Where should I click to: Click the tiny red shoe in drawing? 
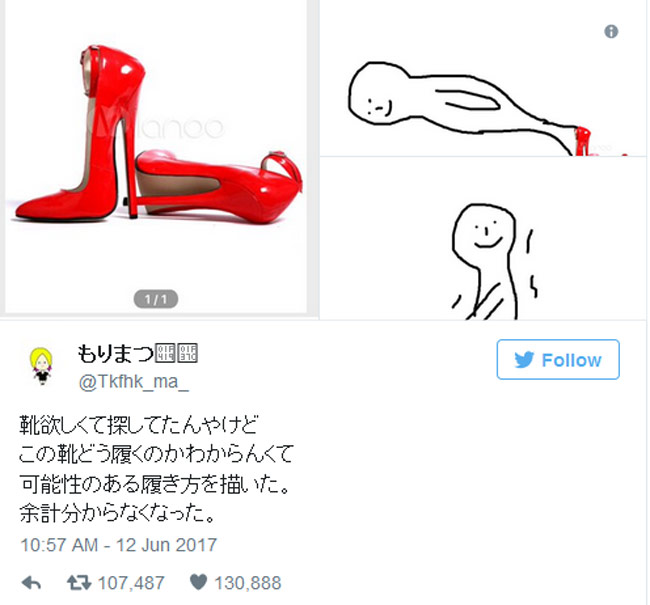click(582, 141)
